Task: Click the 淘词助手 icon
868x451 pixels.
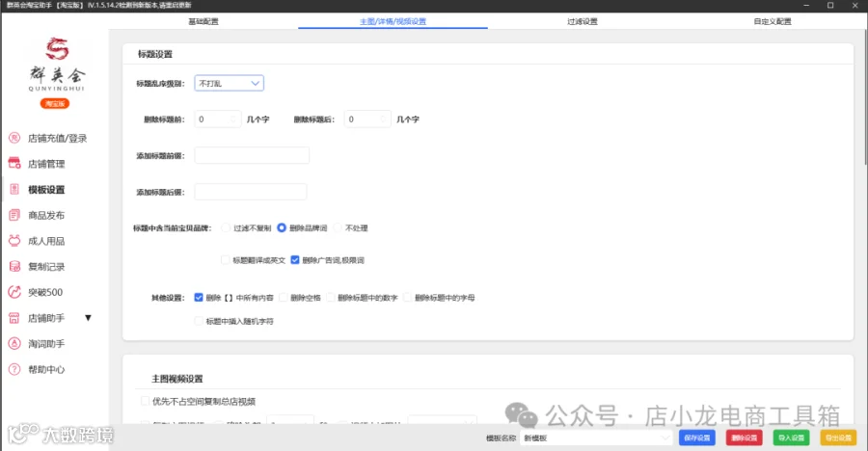Action: pyautogui.click(x=14, y=343)
